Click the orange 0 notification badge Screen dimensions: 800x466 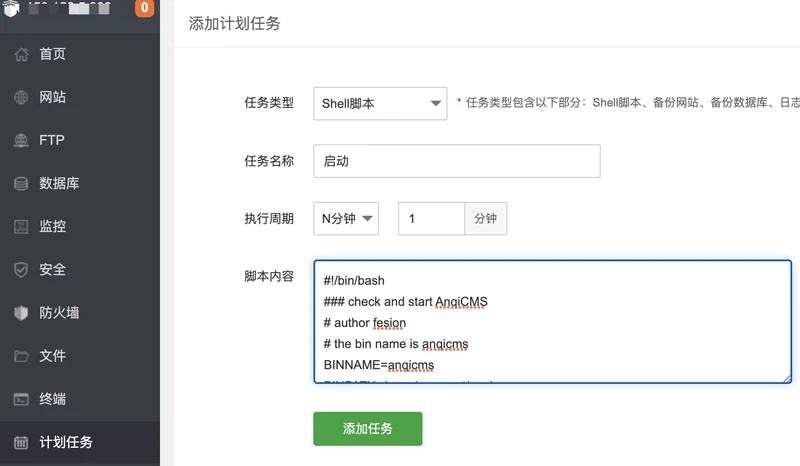pyautogui.click(x=144, y=9)
